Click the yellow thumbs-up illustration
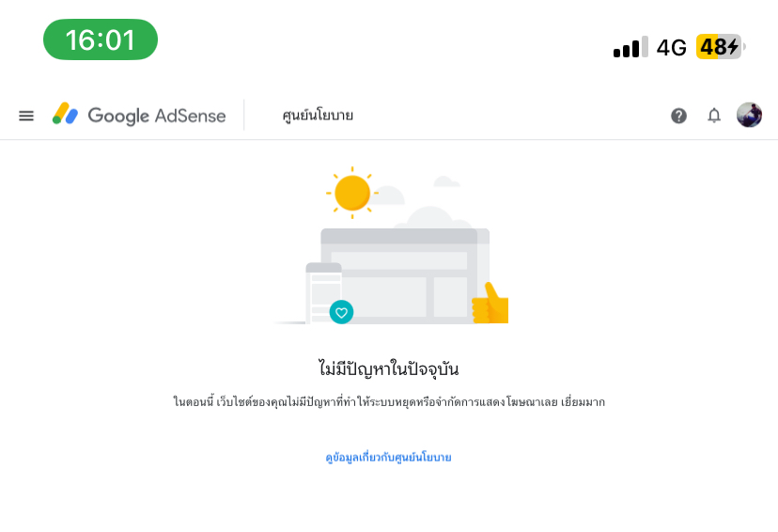Viewport: 778px width, 532px height. click(490, 304)
